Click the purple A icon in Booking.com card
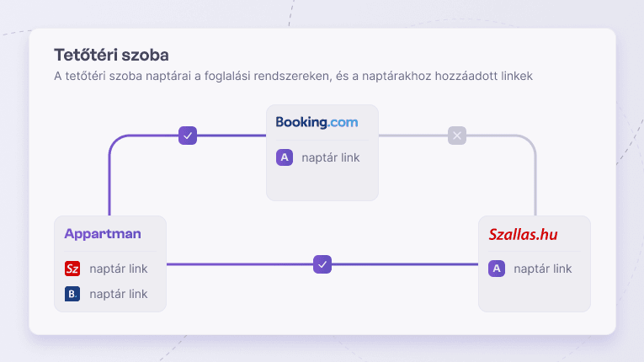Image resolution: width=644 pixels, height=362 pixels. pos(285,157)
